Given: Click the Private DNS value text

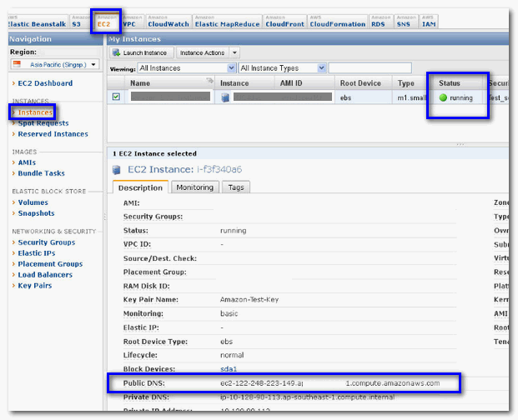Looking at the screenshot, I should [307, 397].
